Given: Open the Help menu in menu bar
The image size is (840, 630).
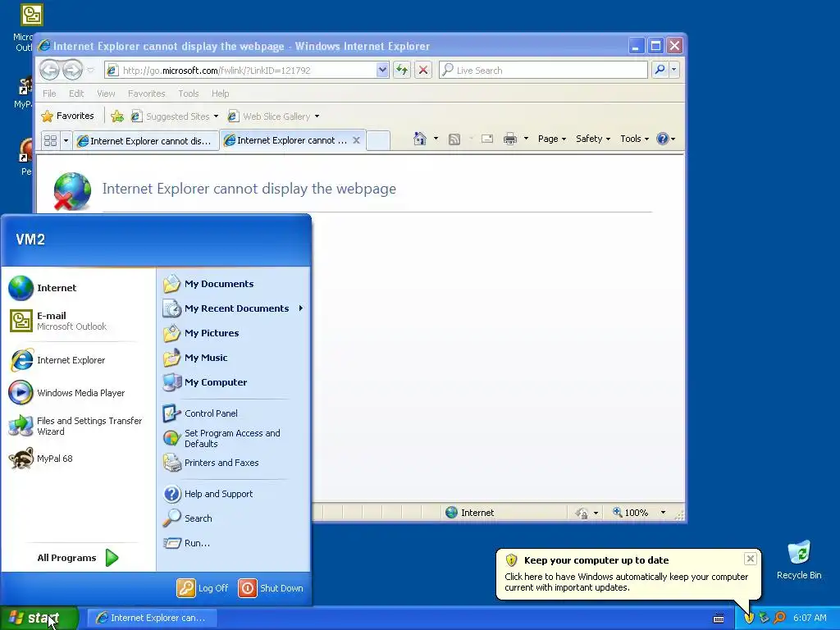Looking at the screenshot, I should (x=220, y=94).
